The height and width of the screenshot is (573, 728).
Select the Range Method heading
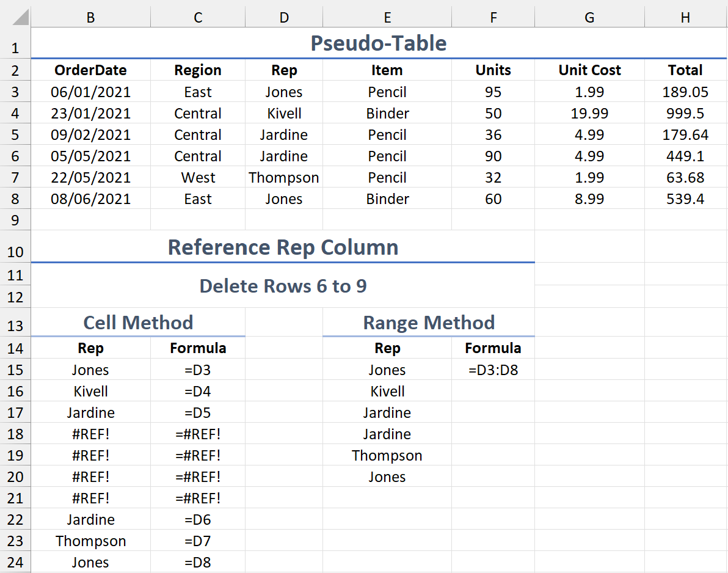click(429, 323)
